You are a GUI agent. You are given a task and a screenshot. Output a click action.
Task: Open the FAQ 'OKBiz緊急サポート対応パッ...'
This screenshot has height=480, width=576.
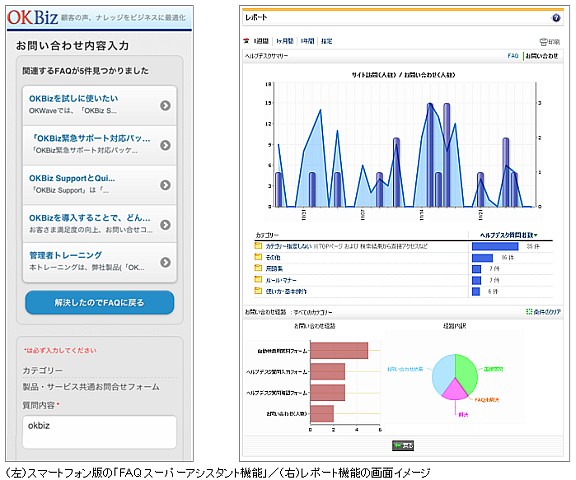[100, 145]
